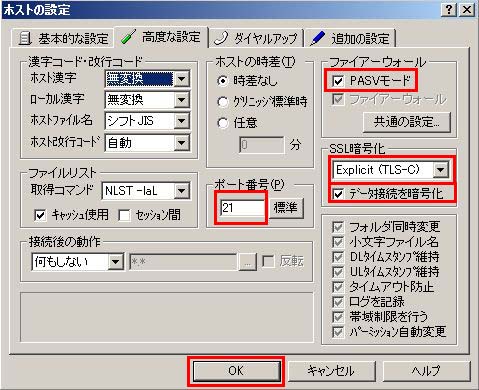Click the フォルダ同時変更 checkbox

click(x=338, y=227)
